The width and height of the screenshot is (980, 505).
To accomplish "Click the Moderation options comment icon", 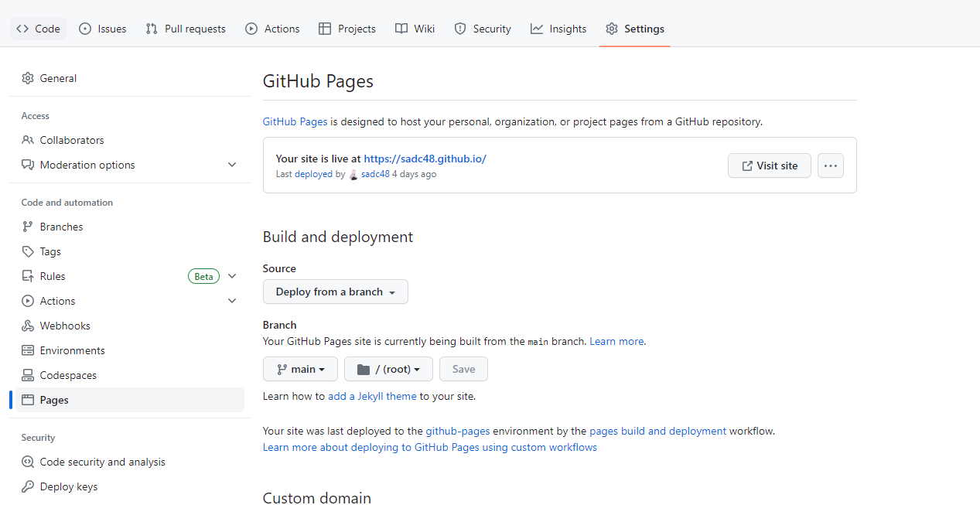I will coord(28,165).
